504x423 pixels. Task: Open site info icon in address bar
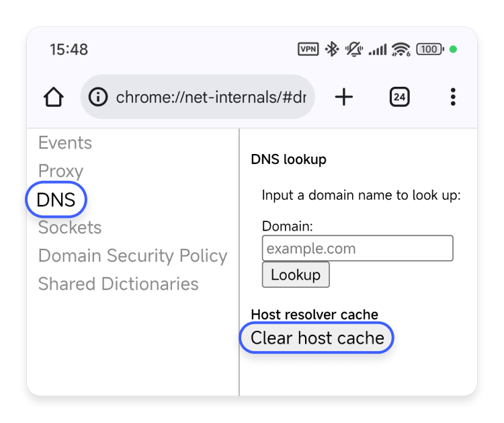98,98
